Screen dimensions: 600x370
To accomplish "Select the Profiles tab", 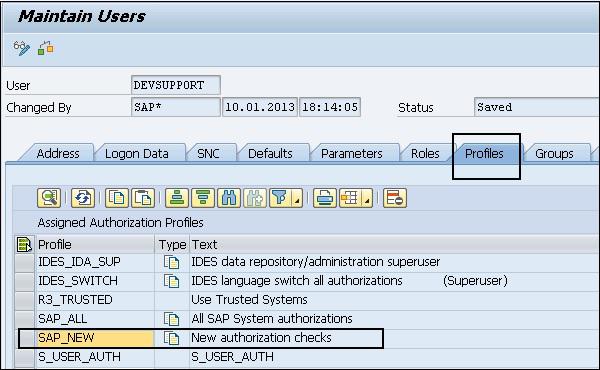I will pyautogui.click(x=484, y=153).
